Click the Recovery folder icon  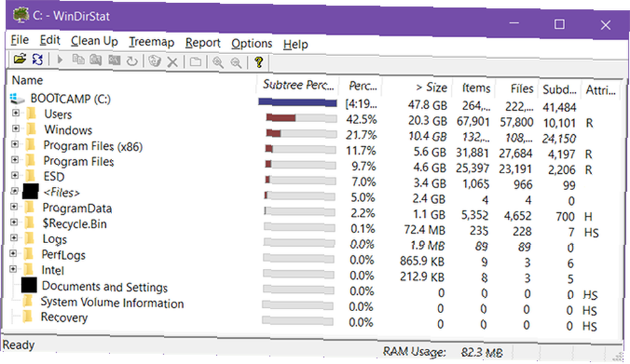pyautogui.click(x=27, y=316)
